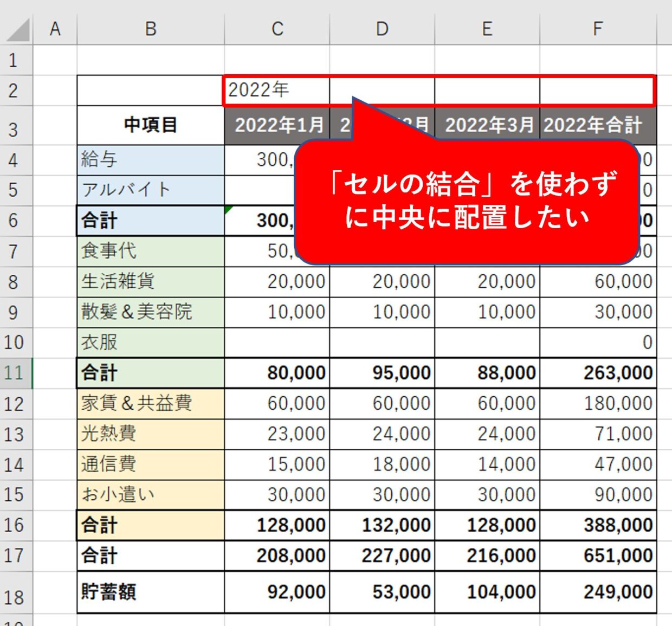Click the 23,000 cell
The image size is (672, 626).
(x=277, y=434)
